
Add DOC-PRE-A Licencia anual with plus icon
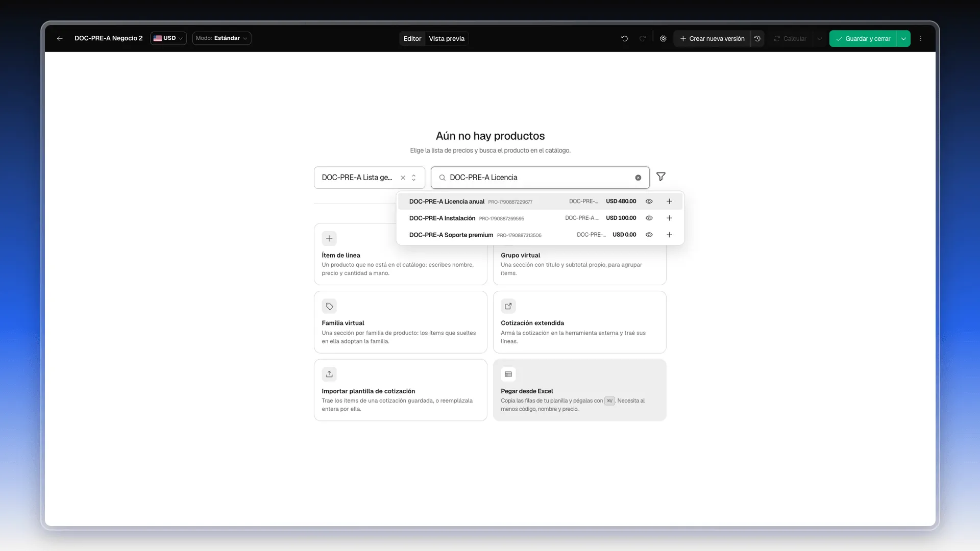(x=669, y=202)
